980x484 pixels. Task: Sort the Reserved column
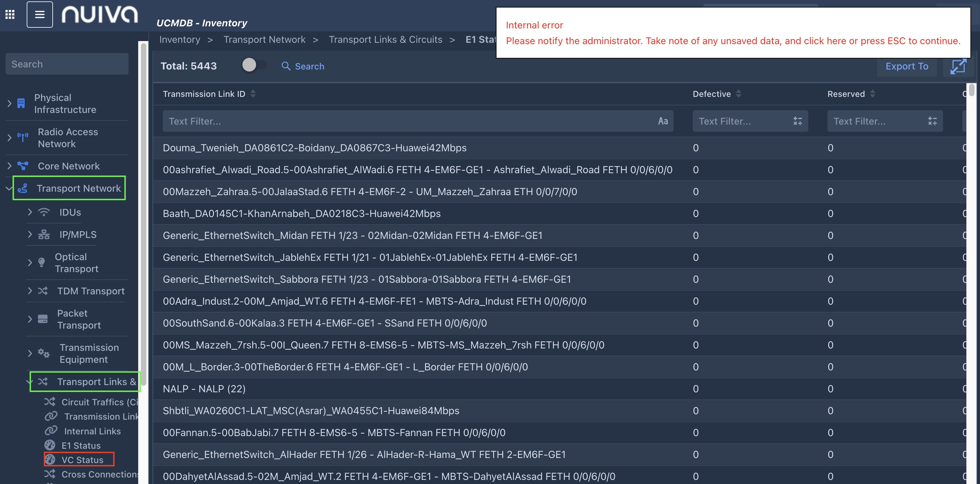coord(872,94)
